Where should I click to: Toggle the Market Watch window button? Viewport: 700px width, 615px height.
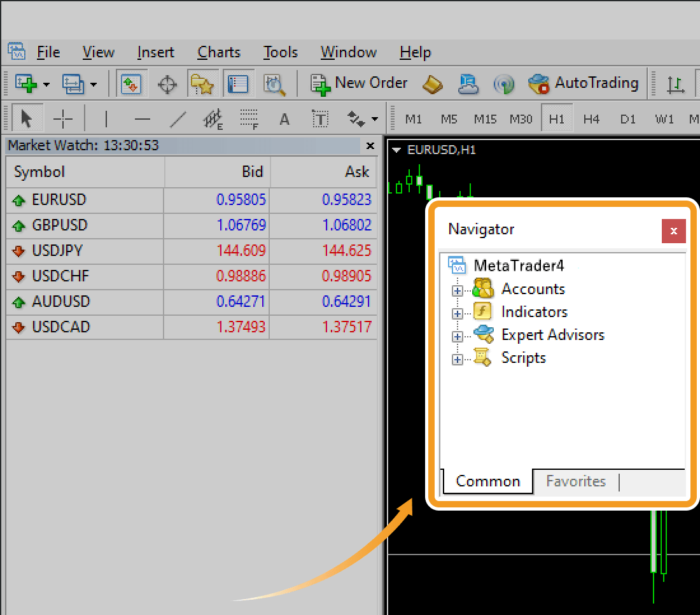131,84
